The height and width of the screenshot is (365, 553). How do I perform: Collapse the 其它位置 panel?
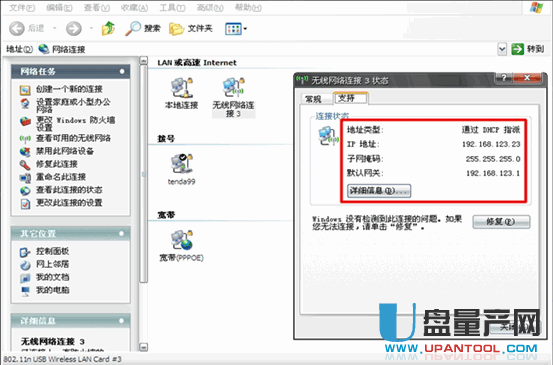tap(122, 233)
